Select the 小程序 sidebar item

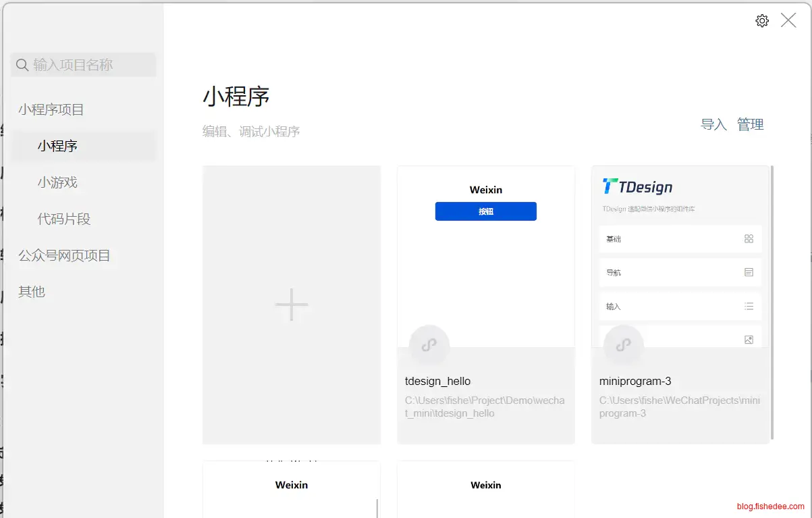[57, 146]
